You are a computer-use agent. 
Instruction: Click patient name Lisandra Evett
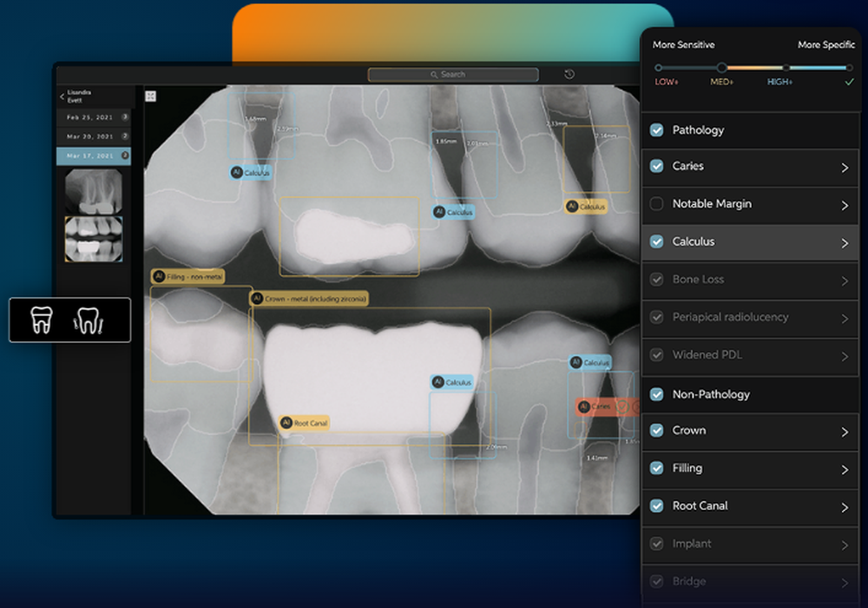coord(79,96)
